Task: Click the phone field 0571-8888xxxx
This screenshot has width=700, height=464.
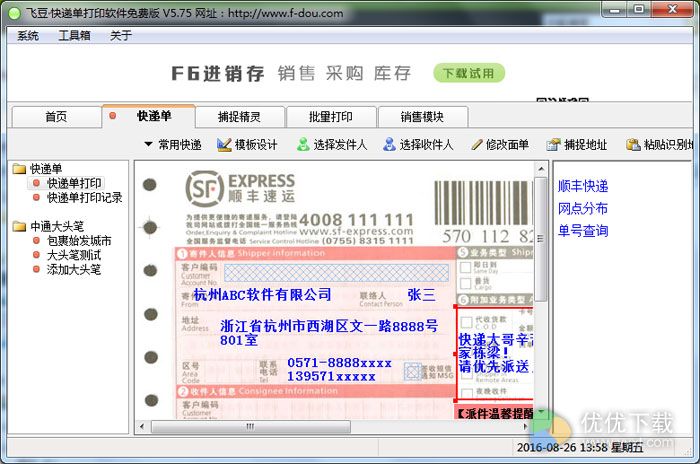Action: 339,363
